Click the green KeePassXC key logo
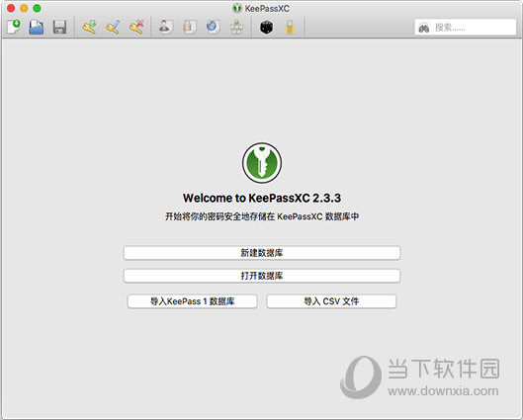This screenshot has height=420, width=523. (262, 163)
